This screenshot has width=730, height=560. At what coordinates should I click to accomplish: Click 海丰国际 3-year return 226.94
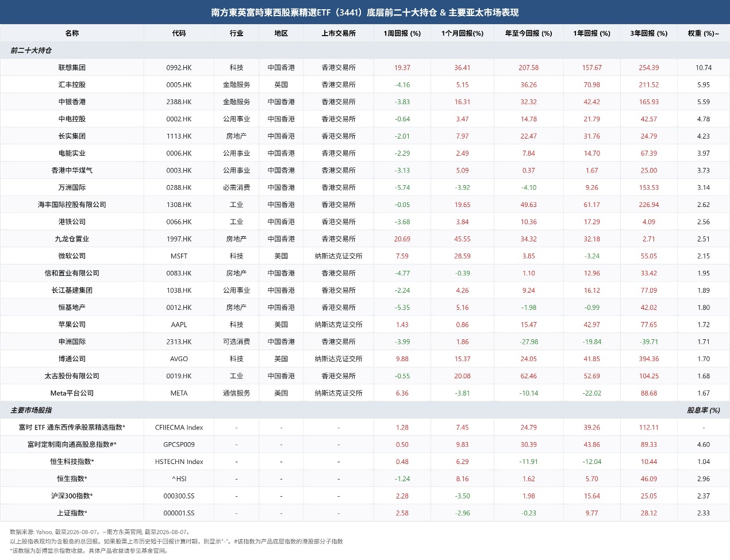pyautogui.click(x=649, y=205)
